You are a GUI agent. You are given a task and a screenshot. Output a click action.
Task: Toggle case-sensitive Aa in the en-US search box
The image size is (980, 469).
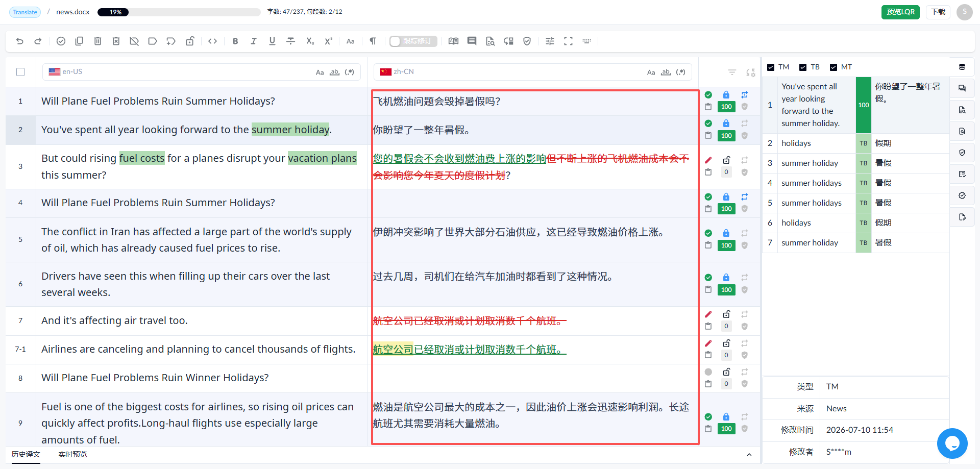click(x=320, y=72)
